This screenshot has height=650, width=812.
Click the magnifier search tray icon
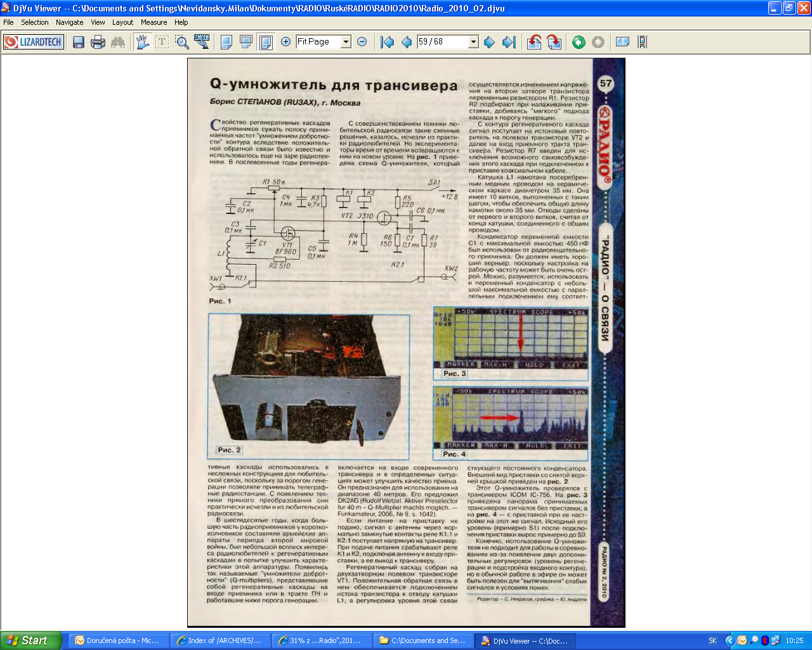754,640
